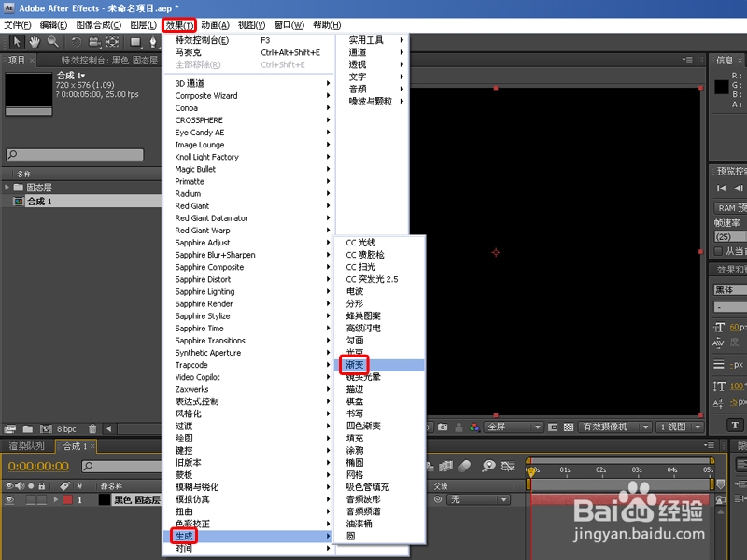
Task: Select the Rectangle mask tool
Action: coord(135,42)
